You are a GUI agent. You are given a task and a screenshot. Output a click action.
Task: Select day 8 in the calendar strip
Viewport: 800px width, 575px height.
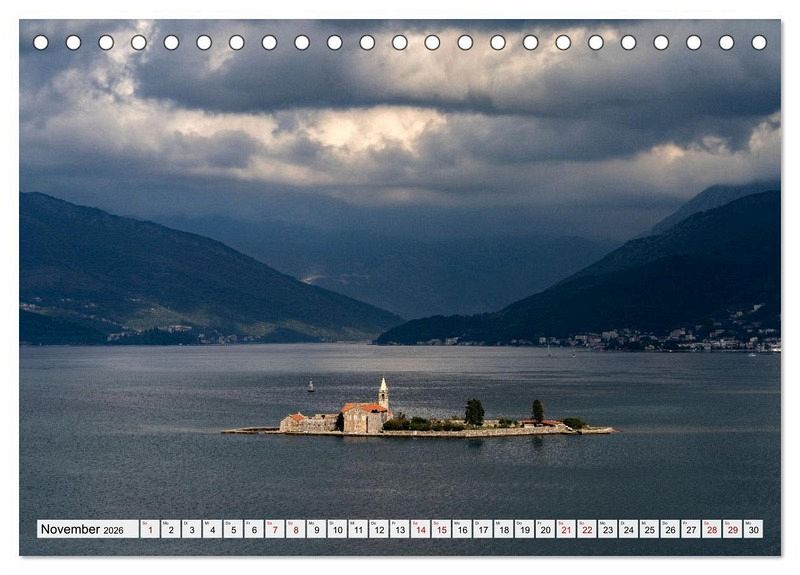295,529
